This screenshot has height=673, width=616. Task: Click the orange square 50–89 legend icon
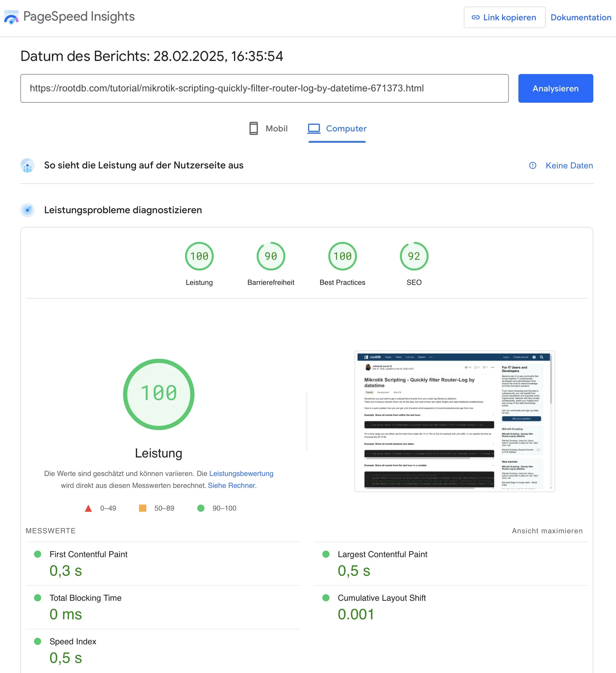[x=143, y=508]
